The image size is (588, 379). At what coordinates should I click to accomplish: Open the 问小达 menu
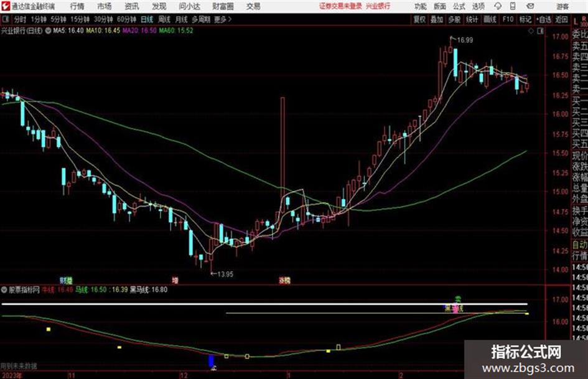point(189,6)
